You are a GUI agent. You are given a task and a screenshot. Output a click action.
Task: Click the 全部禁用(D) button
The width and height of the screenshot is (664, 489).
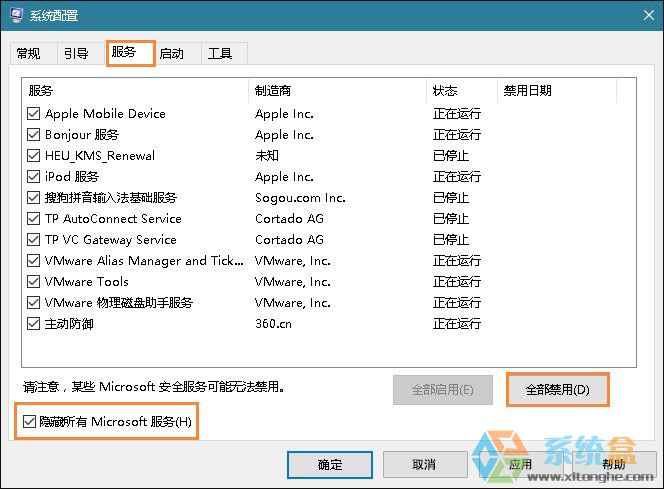(558, 390)
